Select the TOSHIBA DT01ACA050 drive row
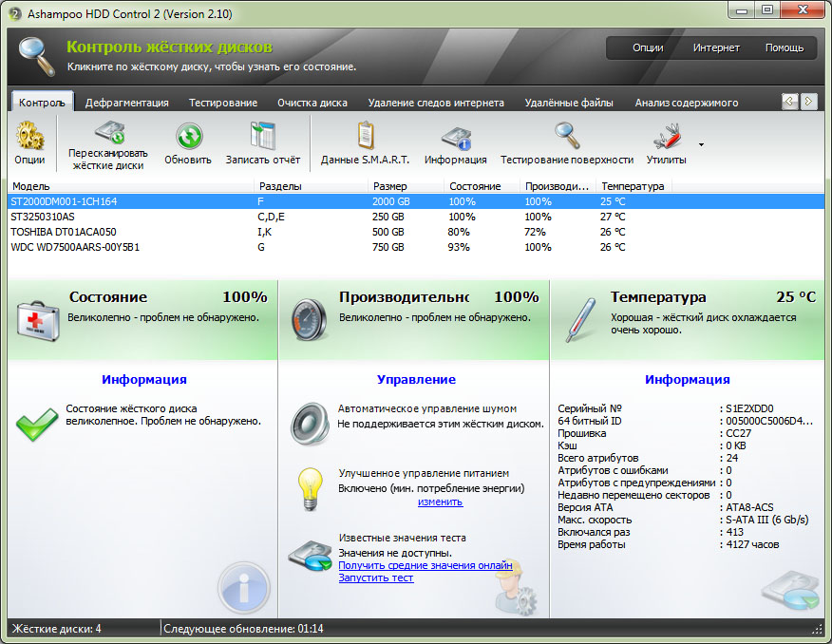 (416, 232)
